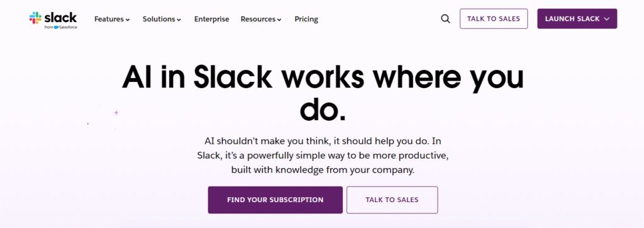Select Pricing in the navigation bar

point(306,19)
